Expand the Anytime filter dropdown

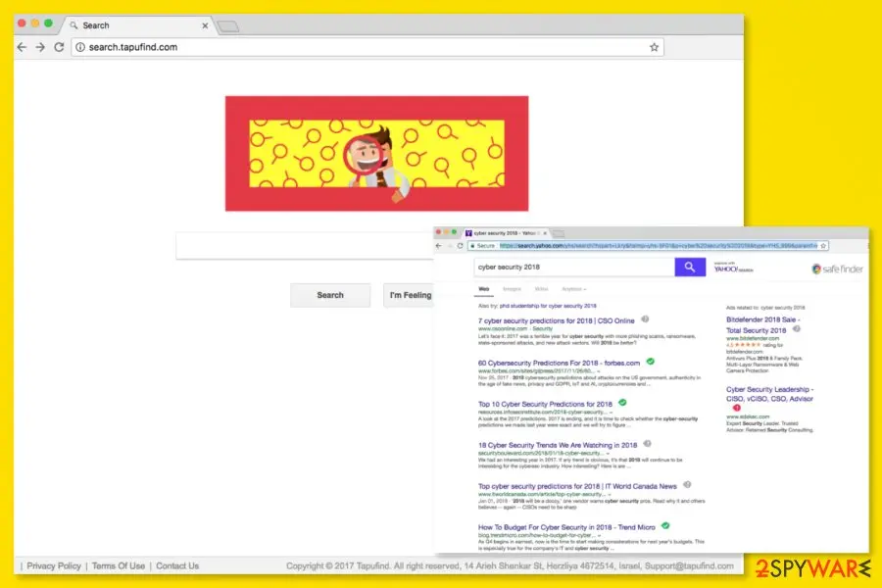point(573,289)
